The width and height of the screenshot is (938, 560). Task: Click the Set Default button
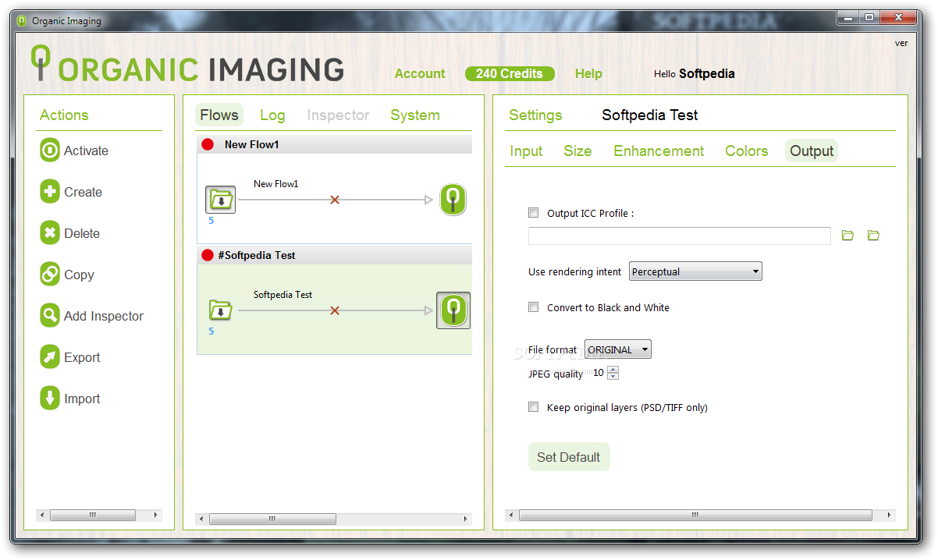[x=569, y=457]
